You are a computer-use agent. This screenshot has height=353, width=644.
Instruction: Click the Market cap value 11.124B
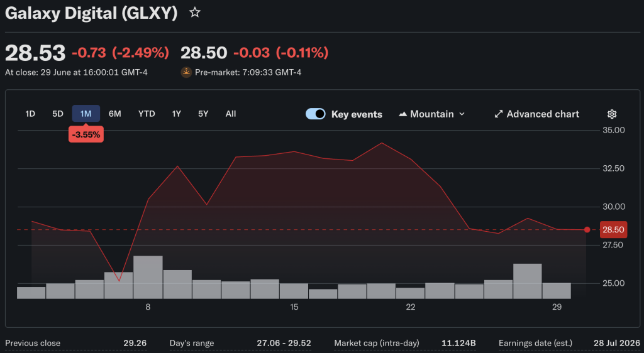click(458, 343)
